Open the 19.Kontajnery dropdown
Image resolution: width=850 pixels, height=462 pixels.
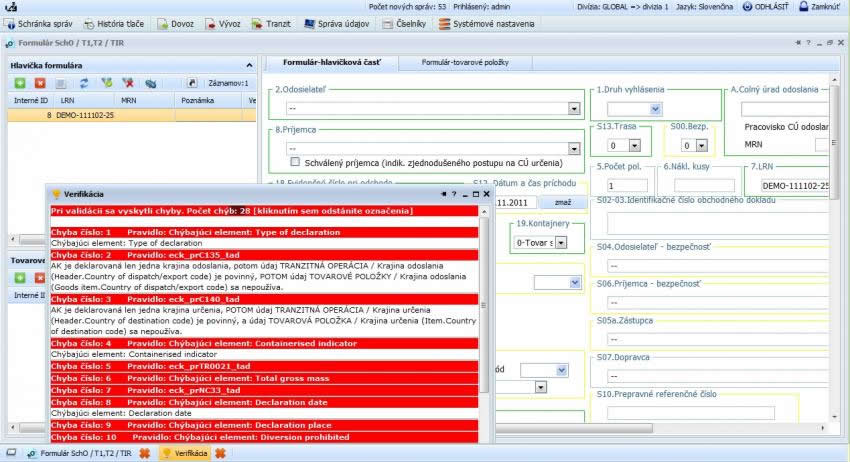[561, 242]
